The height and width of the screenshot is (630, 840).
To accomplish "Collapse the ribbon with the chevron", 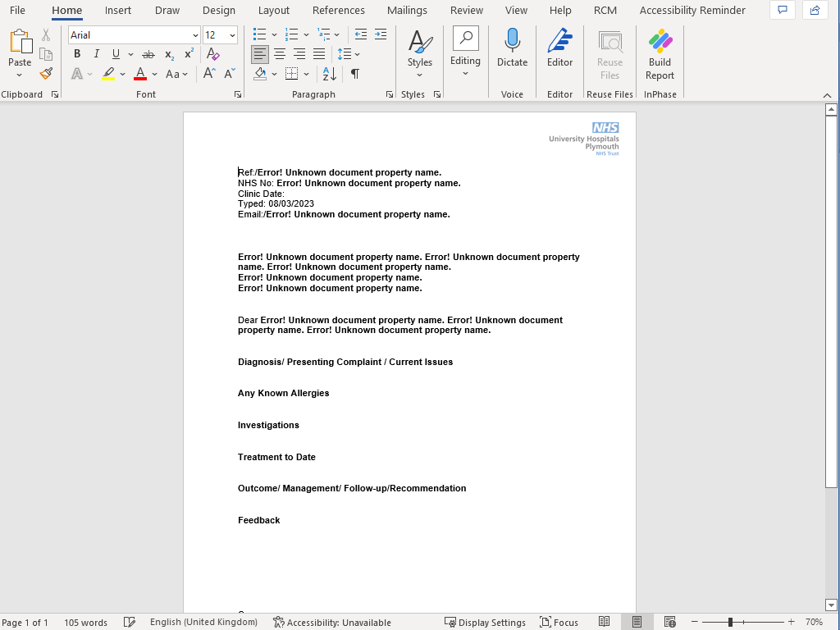I will tap(827, 95).
